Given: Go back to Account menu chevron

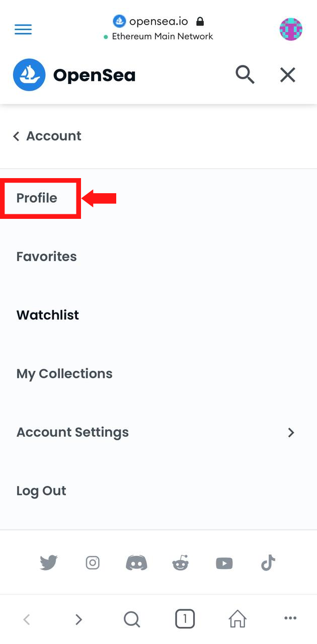Looking at the screenshot, I should pos(16,136).
